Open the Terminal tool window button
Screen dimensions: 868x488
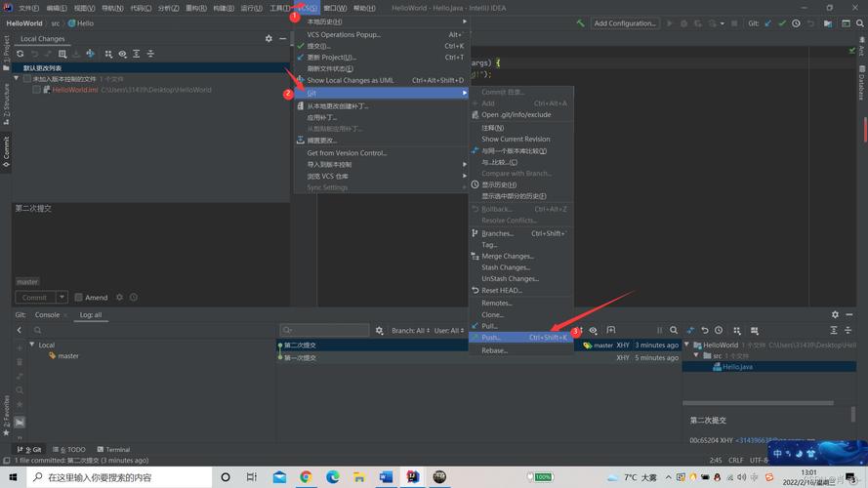pos(113,449)
